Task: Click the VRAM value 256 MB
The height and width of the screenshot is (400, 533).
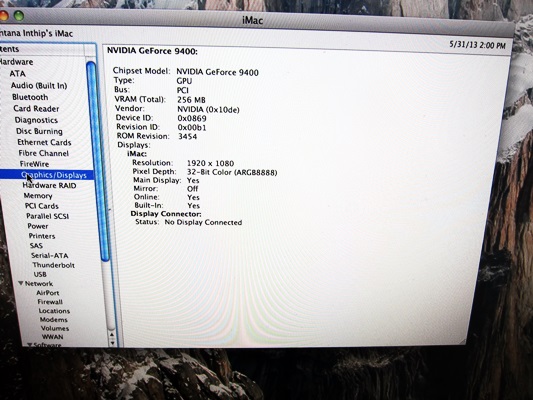Action: click(191, 100)
